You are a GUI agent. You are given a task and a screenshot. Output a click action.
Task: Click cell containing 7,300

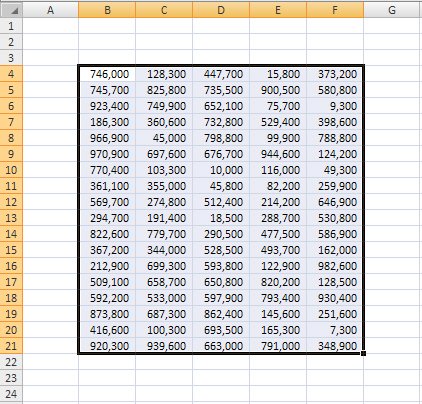coord(335,330)
